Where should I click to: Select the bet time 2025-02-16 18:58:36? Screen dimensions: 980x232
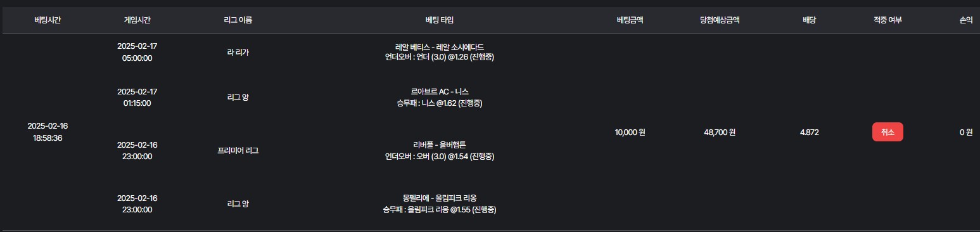pos(48,132)
